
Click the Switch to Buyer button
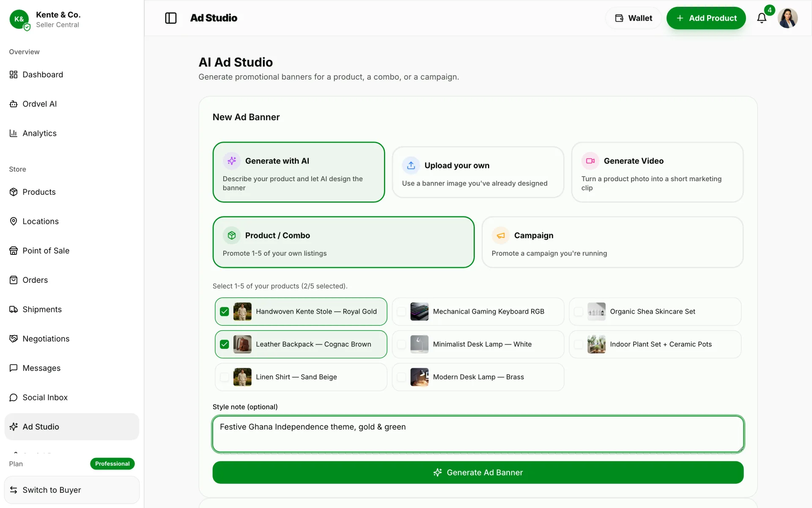[x=72, y=490]
